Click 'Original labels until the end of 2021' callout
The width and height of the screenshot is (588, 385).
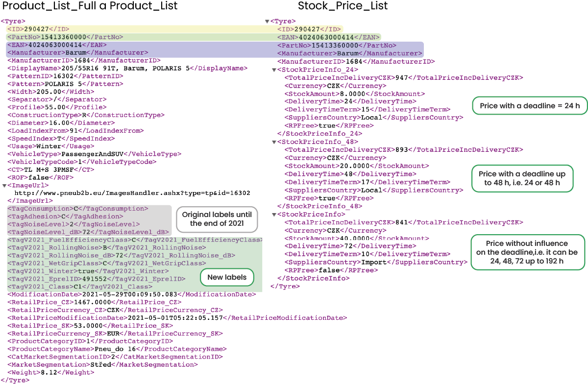coord(217,219)
